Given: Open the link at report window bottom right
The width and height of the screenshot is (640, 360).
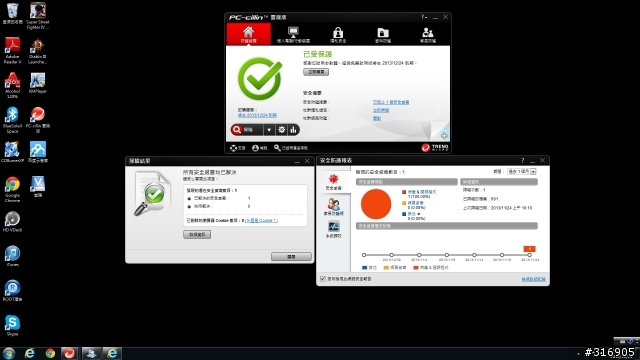Looking at the screenshot, I should tap(533, 279).
